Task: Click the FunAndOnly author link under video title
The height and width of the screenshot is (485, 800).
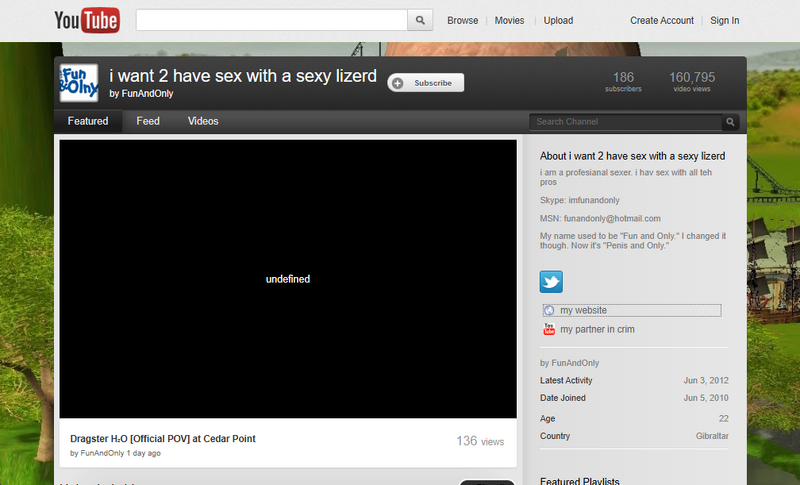Action: [102, 453]
